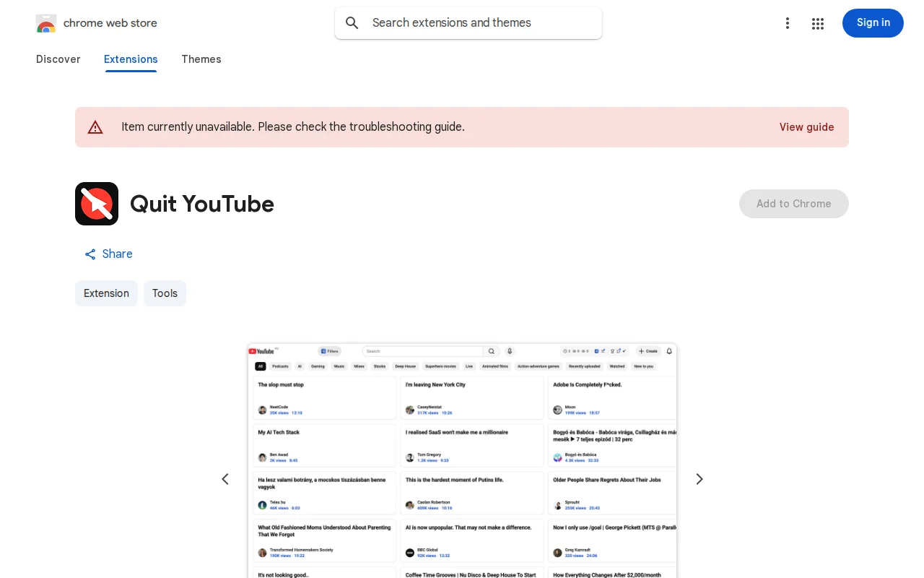Click 'My AI Tech Stack' video title
Screen dimensions: 924x578
coord(279,432)
